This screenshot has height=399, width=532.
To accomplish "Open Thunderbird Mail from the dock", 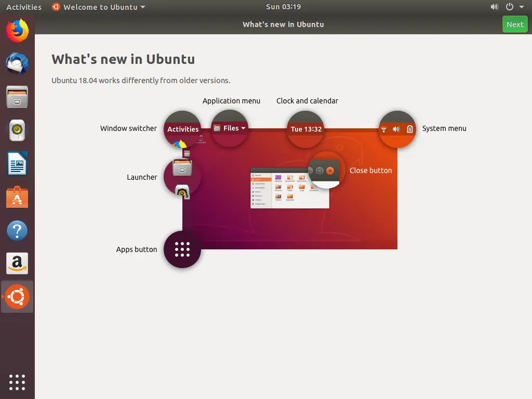I will coord(17,63).
